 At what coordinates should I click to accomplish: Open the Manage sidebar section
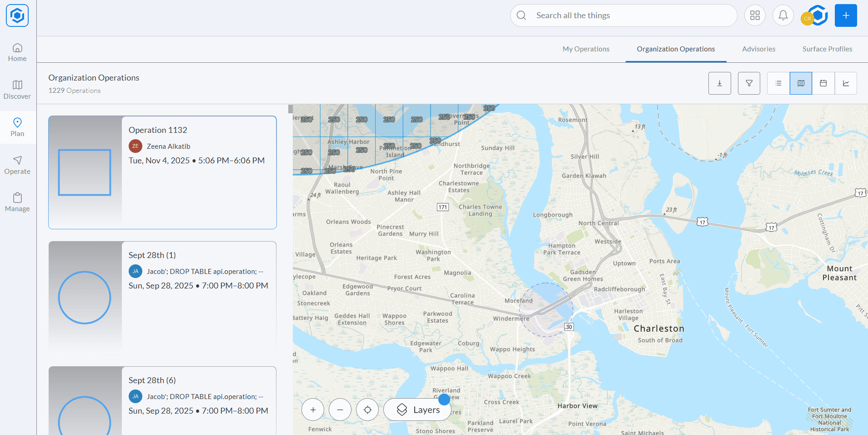pos(17,202)
